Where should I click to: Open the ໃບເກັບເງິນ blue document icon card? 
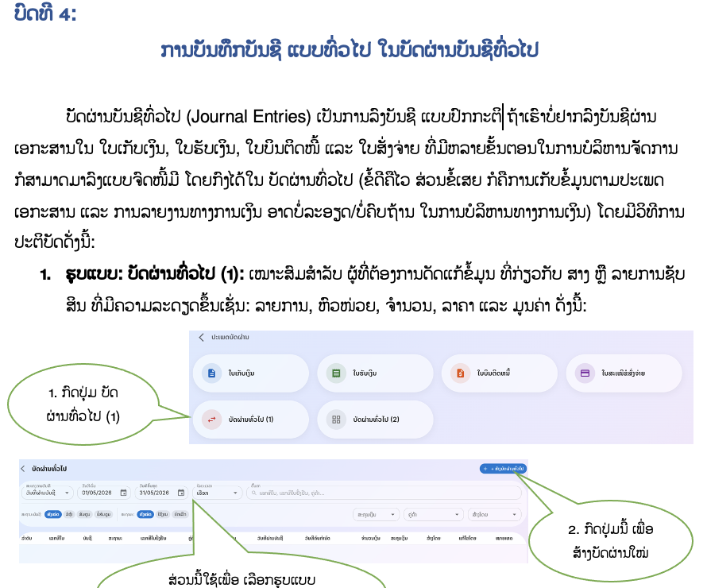point(251,373)
